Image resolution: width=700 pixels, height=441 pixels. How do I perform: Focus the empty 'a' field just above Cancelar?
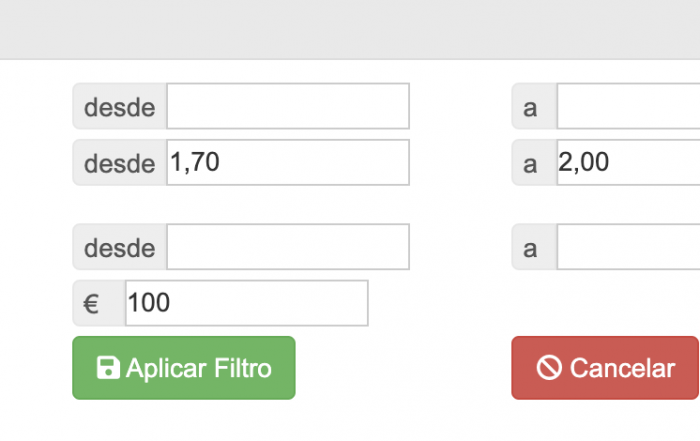pyautogui.click(x=629, y=247)
